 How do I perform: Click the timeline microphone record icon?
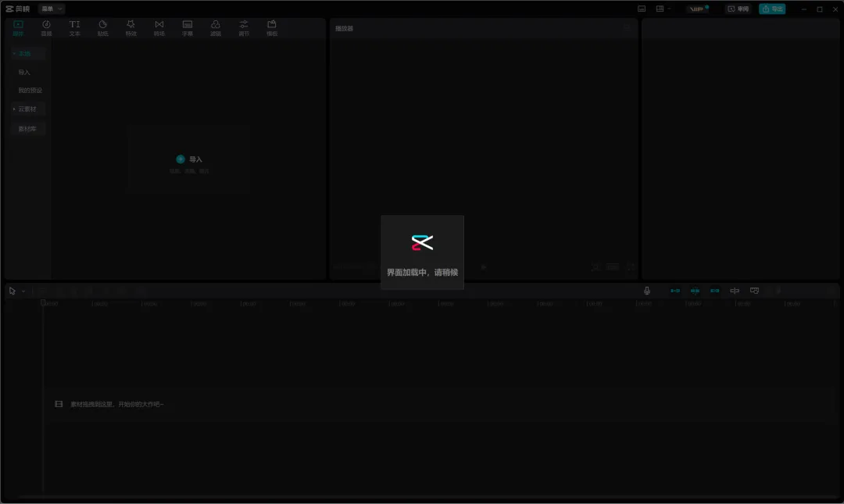(647, 291)
